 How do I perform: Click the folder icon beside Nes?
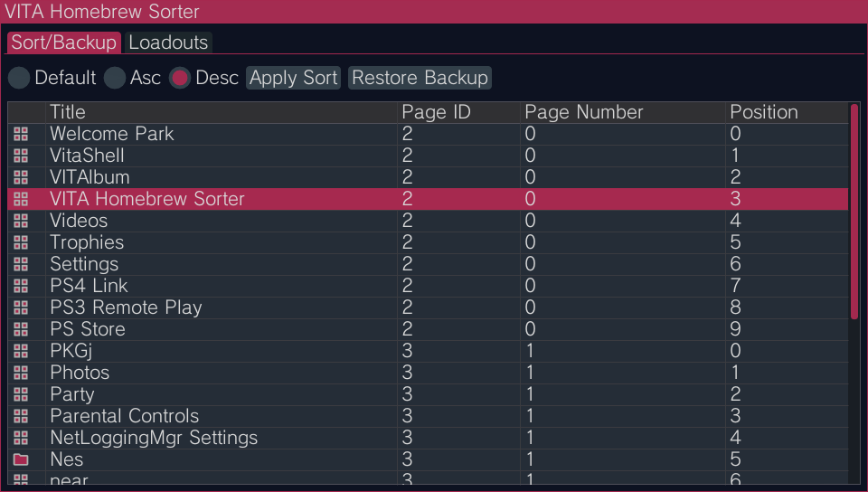(x=21, y=459)
